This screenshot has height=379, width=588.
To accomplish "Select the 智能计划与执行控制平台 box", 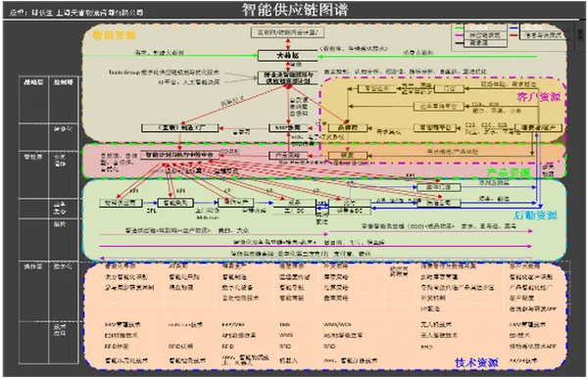I will point(179,155).
